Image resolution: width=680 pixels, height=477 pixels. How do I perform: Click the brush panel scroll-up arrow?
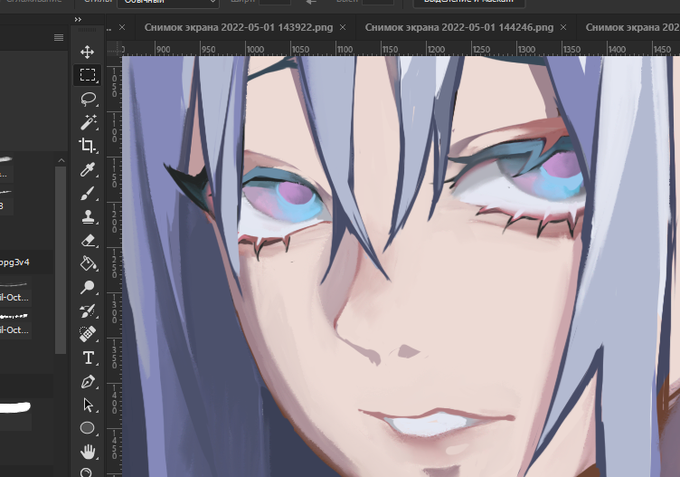click(61, 160)
